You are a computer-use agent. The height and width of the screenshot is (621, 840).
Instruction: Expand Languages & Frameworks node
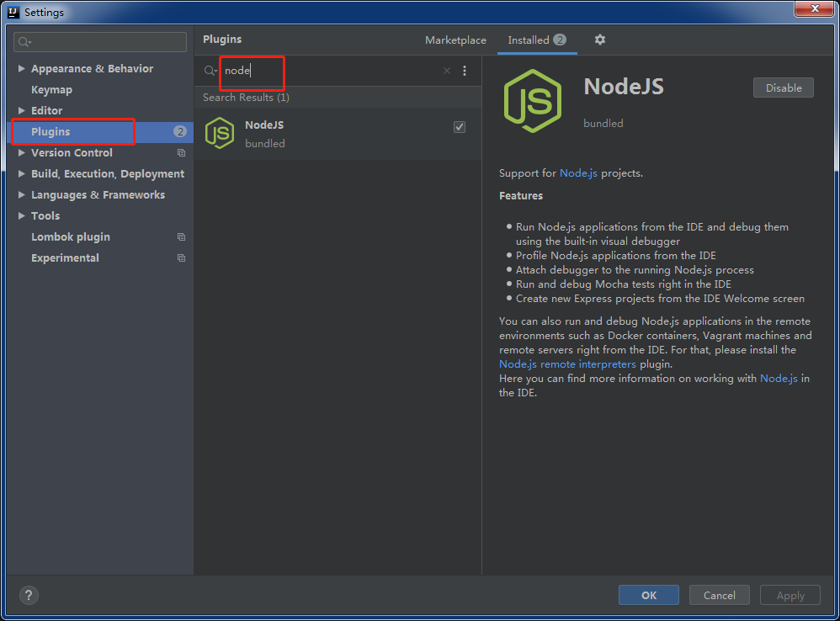coord(21,195)
